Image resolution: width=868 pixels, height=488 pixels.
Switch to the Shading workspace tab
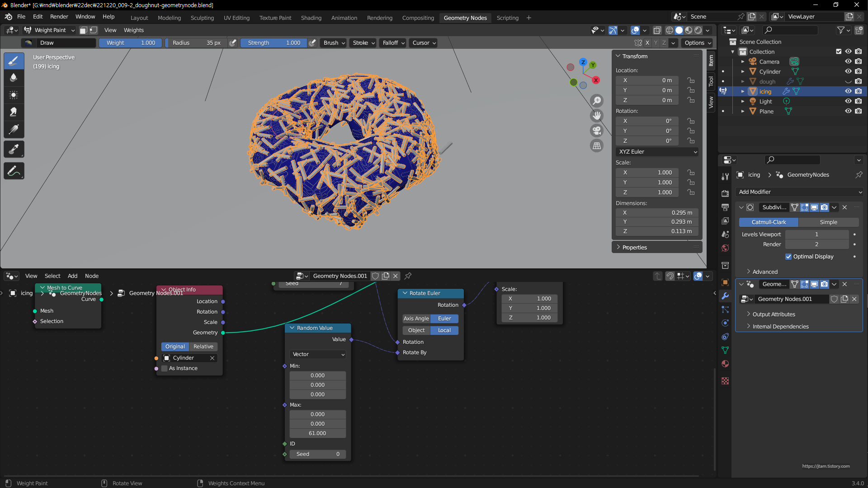tap(311, 18)
